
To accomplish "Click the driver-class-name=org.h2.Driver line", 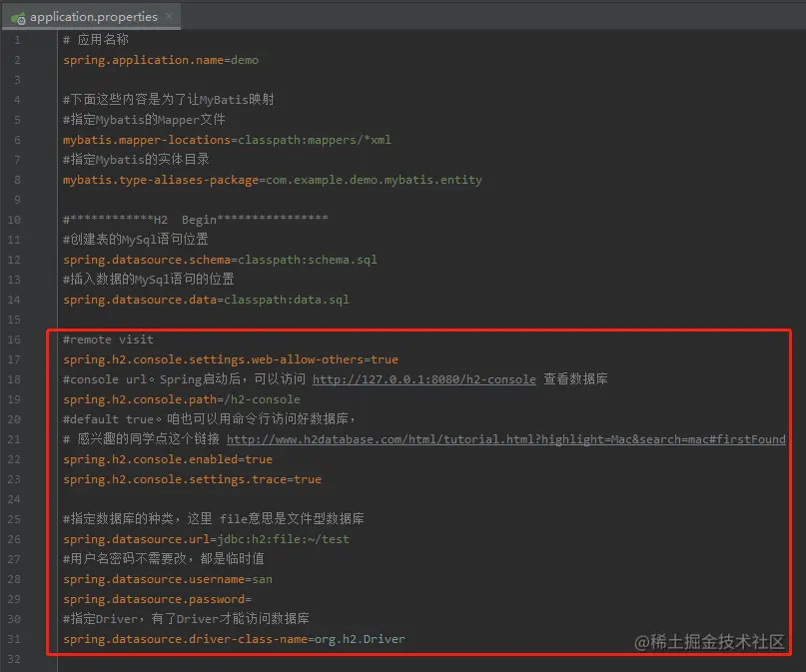I will (x=234, y=640).
